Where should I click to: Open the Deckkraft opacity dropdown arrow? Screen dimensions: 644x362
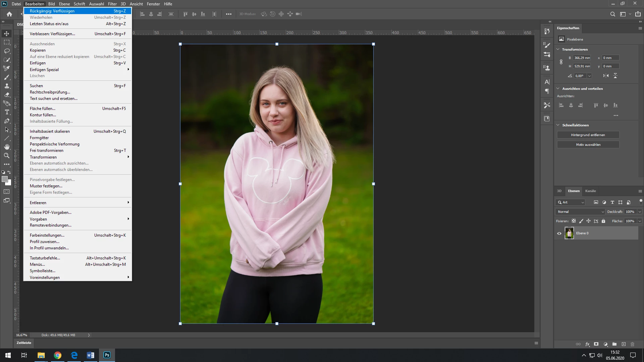(640, 212)
